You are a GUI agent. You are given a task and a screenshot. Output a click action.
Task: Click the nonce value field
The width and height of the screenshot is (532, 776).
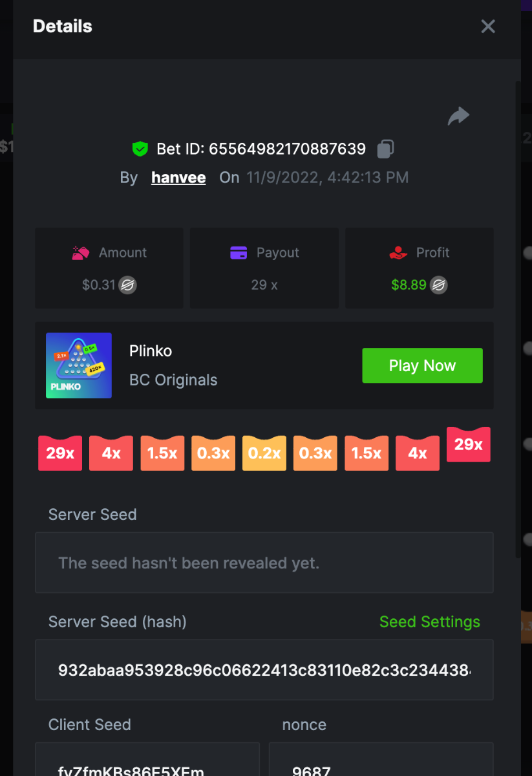point(381,759)
